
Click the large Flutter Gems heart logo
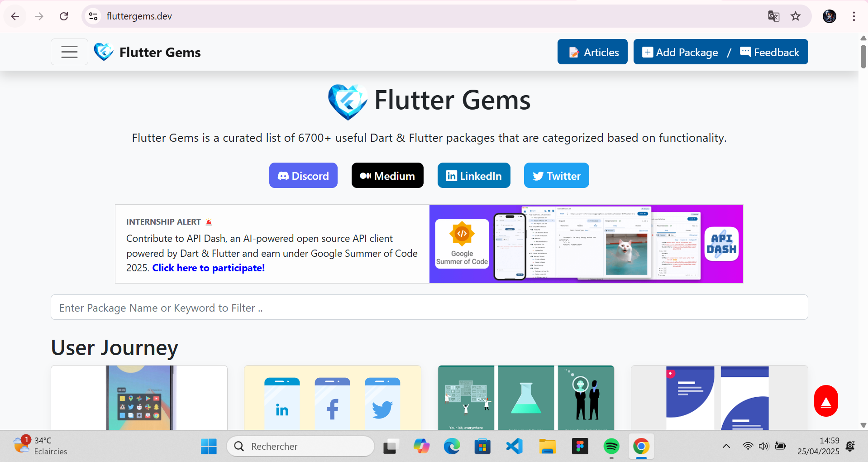pos(348,101)
